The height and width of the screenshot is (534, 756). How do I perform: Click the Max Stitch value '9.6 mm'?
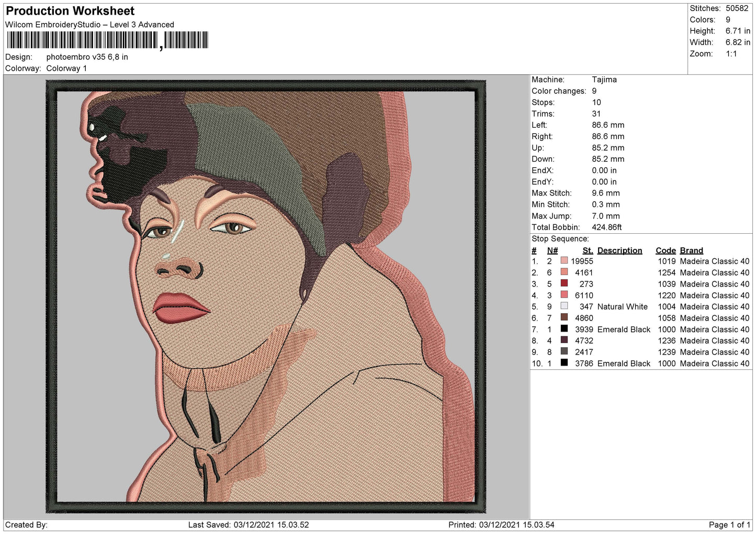click(606, 193)
